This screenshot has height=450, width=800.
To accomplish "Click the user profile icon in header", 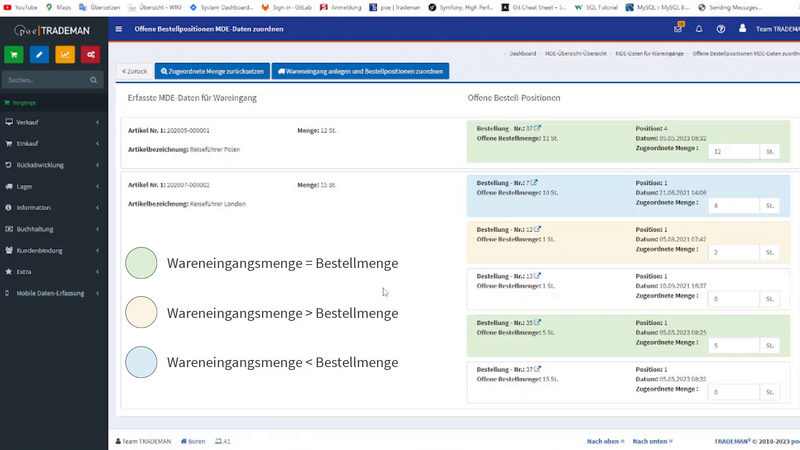I will point(742,29).
